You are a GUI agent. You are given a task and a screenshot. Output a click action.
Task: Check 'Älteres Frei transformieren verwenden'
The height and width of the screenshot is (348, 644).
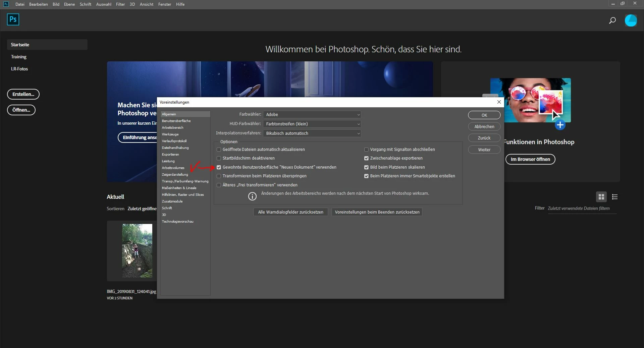(x=219, y=185)
